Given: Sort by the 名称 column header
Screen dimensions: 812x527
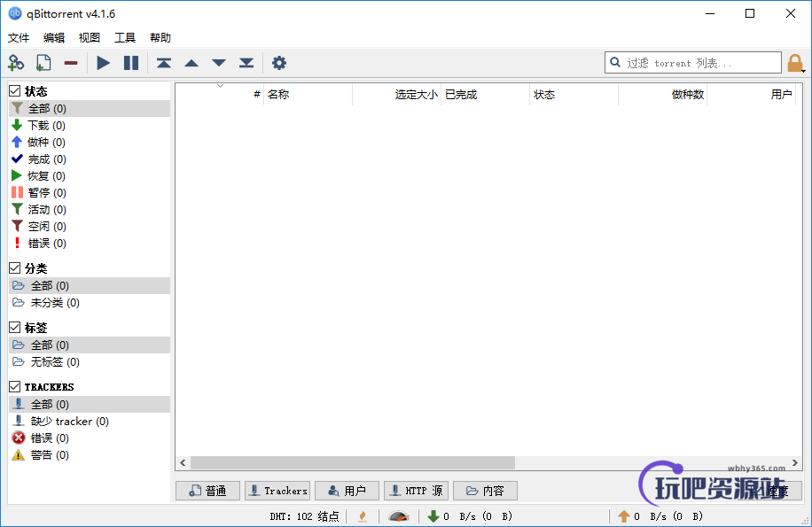Looking at the screenshot, I should coord(308,95).
